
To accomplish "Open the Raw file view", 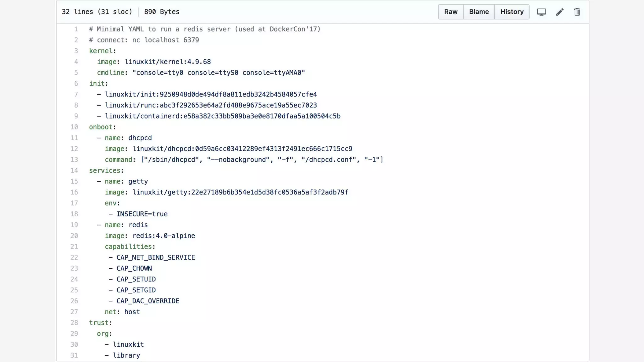I will tap(451, 12).
